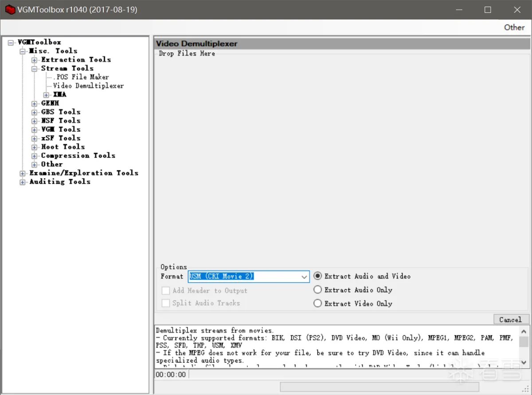This screenshot has width=532, height=395.
Task: Open the Format dropdown list
Action: (305, 276)
